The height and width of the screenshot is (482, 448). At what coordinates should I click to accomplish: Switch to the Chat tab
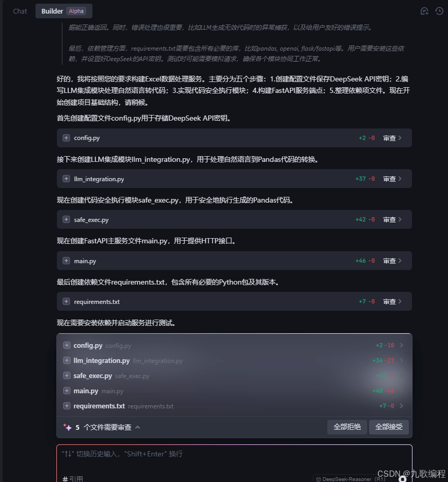pyautogui.click(x=20, y=11)
